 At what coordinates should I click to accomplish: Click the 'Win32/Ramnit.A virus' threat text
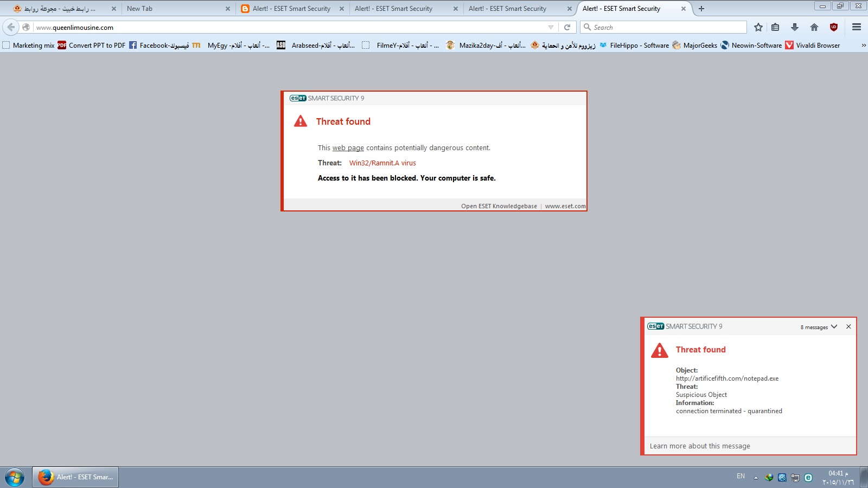pyautogui.click(x=382, y=163)
